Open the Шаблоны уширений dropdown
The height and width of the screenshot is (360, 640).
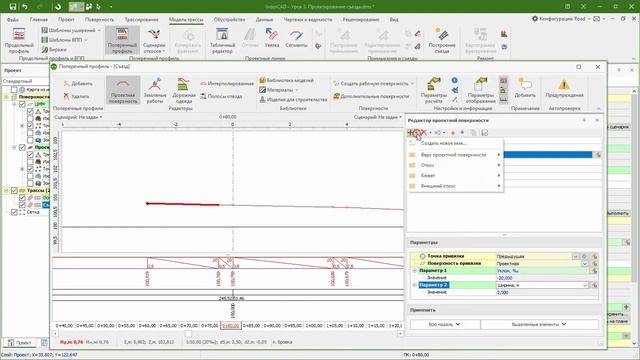coord(71,30)
